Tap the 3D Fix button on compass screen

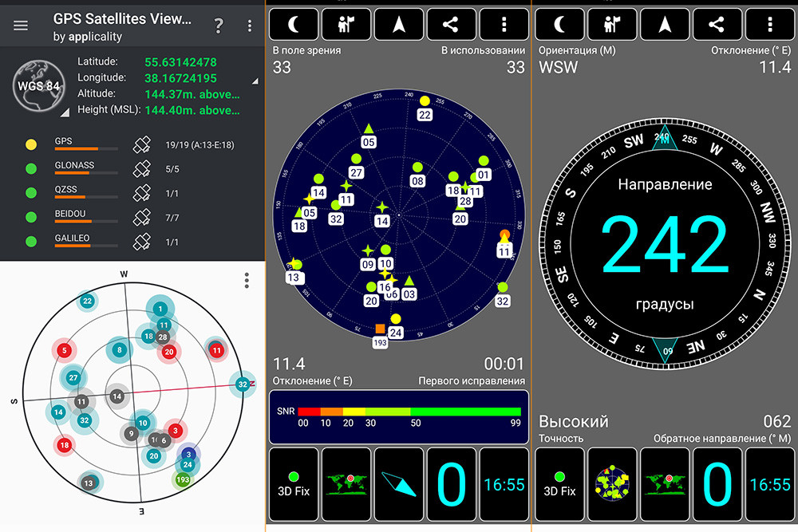click(x=559, y=483)
